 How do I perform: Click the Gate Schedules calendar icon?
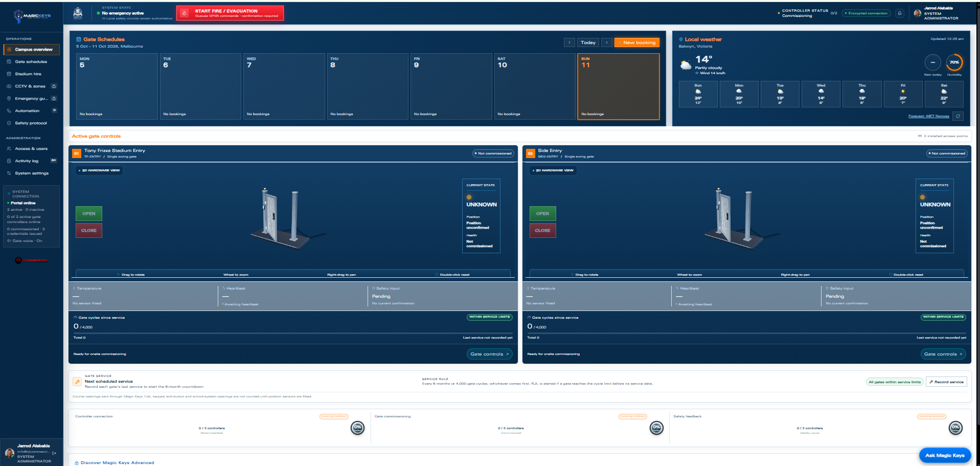tap(79, 39)
